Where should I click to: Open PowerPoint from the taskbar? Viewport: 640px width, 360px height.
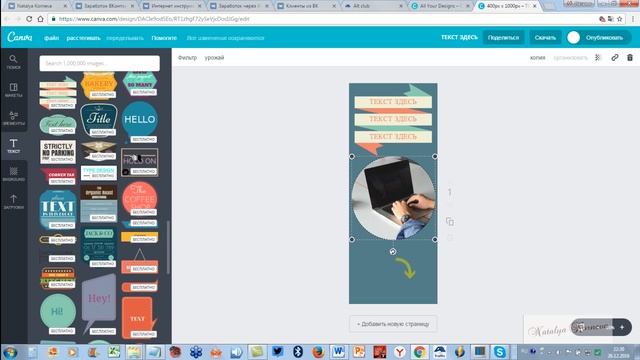(x=359, y=352)
